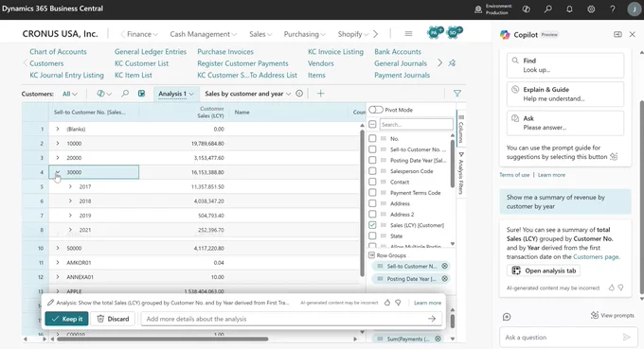Check the Payment Terms Code column checkbox
Screen dimensions: 644x349
tap(372, 193)
